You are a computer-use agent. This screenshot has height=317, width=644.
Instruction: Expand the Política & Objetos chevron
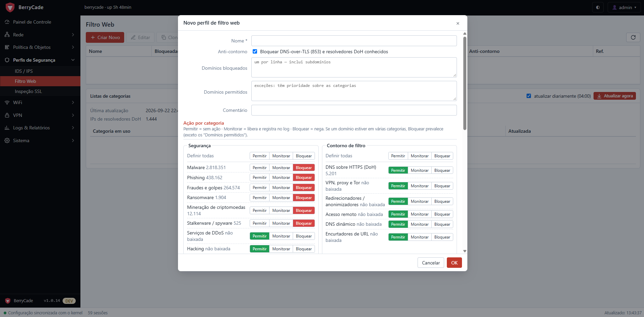73,47
